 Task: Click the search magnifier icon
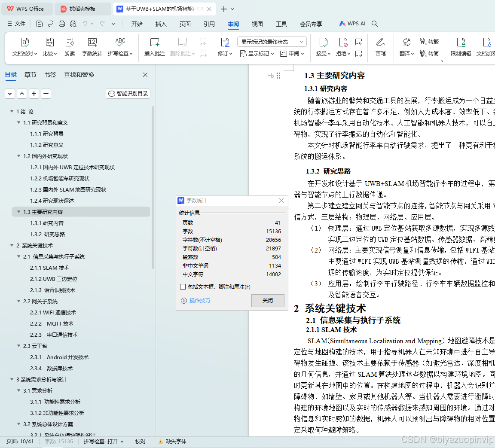pyautogui.click(x=375, y=24)
